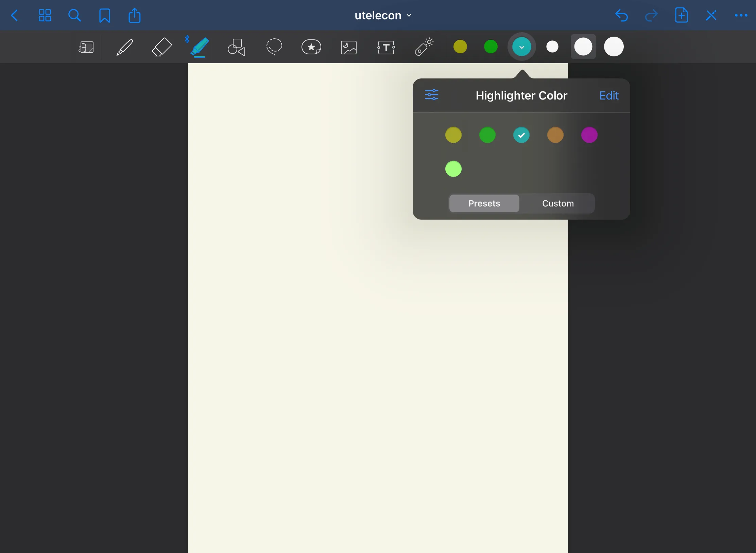The height and width of the screenshot is (553, 756).
Task: Activate the Text box tool
Action: (x=386, y=47)
